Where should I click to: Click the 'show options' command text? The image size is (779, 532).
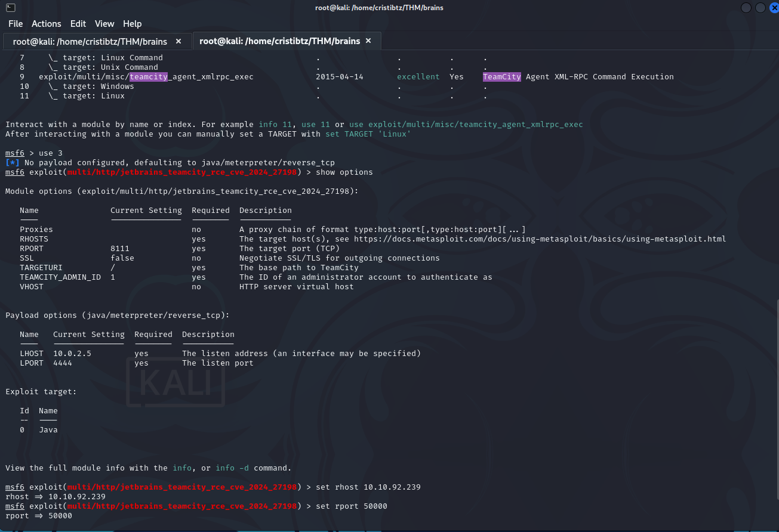click(x=344, y=172)
